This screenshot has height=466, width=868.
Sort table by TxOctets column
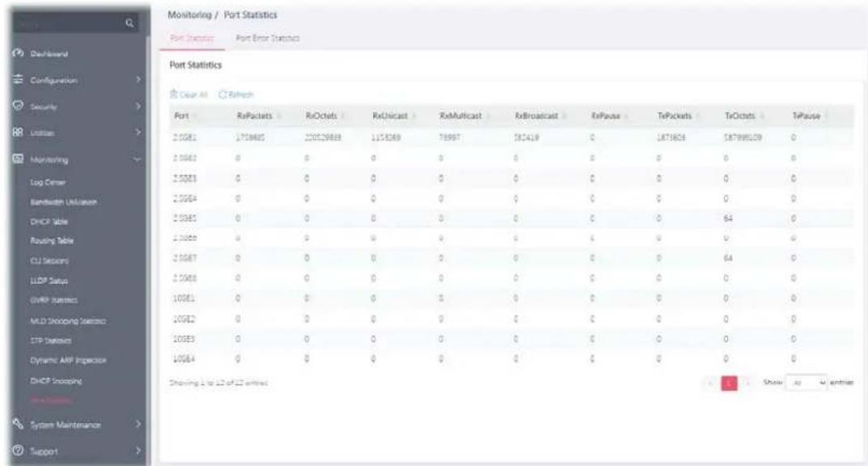pos(744,116)
